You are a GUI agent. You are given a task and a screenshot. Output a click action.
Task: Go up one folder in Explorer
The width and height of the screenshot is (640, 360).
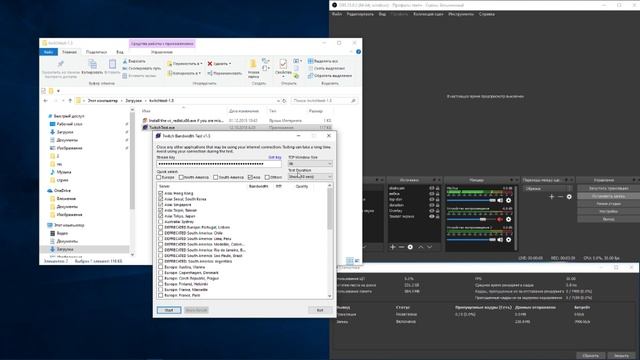[x=70, y=100]
